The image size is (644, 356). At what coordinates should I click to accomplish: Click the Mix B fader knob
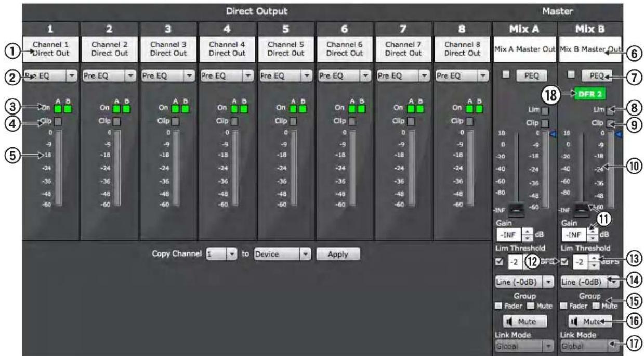click(582, 209)
